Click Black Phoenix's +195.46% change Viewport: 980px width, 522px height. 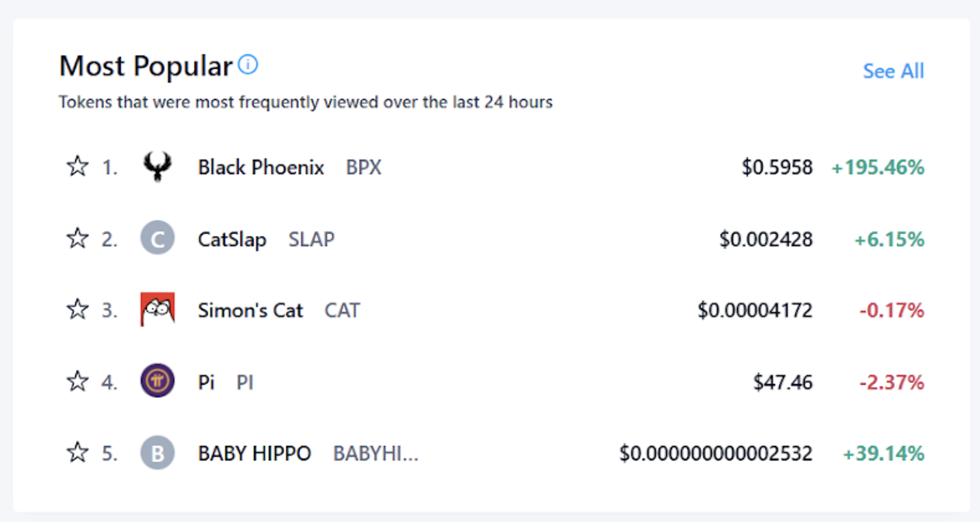click(x=878, y=168)
